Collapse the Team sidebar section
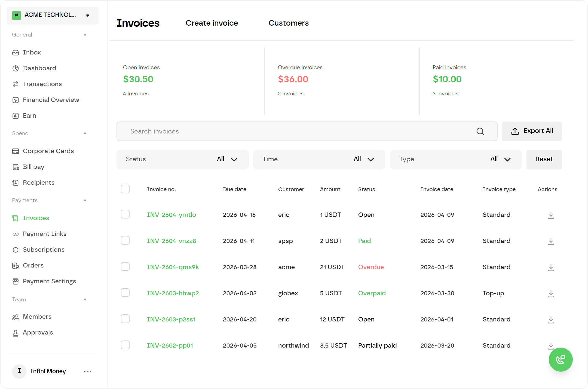 pos(85,299)
